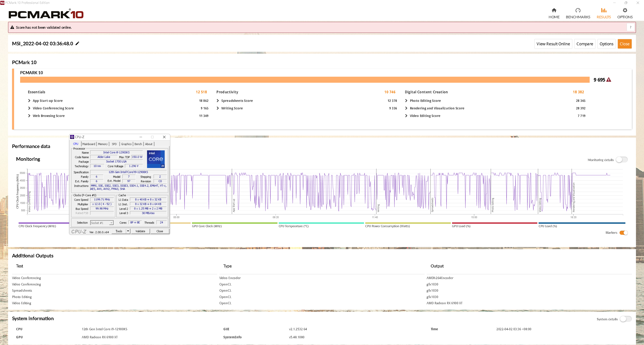
Task: Toggle the System details switch
Action: point(626,319)
